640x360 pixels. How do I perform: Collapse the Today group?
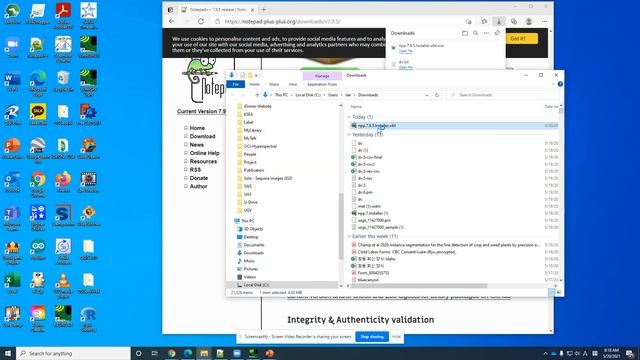(349, 117)
